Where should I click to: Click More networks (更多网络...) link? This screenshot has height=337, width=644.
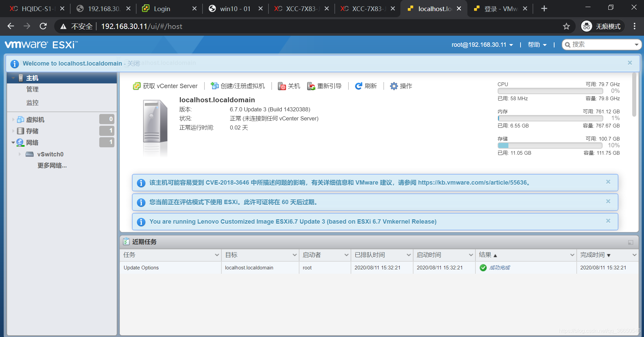point(52,165)
